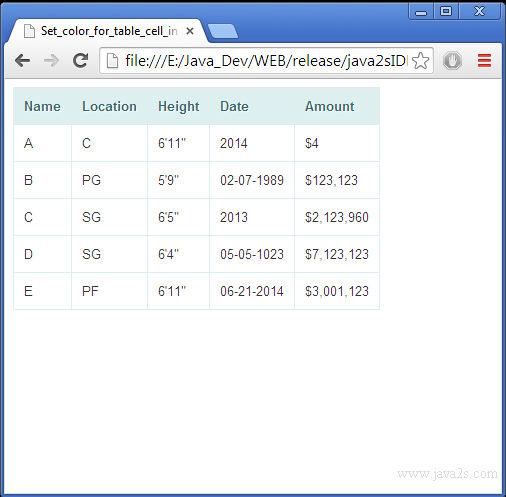Close the Set_color_for_table_cell tab
This screenshot has width=506, height=497.
[190, 31]
